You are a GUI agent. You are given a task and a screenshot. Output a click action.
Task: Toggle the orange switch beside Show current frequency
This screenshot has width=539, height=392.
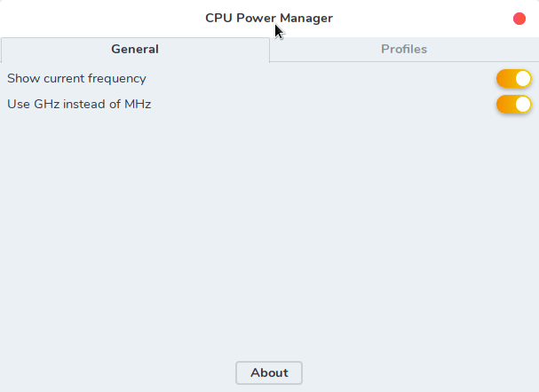tap(514, 79)
